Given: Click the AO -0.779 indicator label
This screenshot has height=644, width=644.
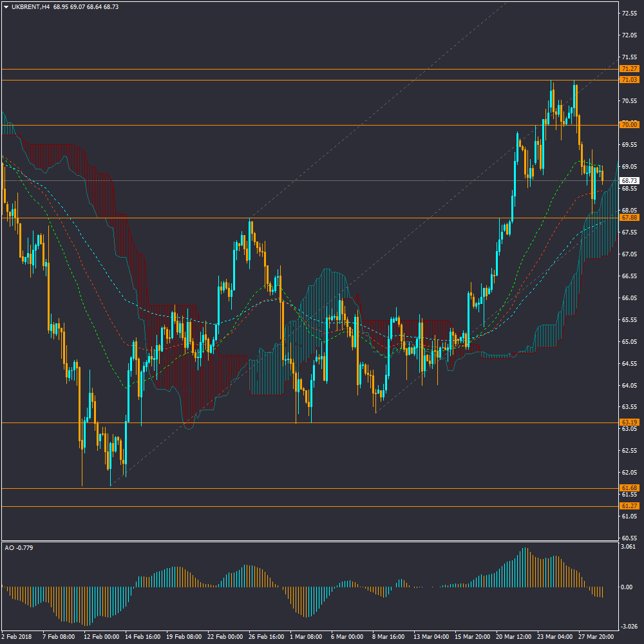Looking at the screenshot, I should tap(19, 547).
